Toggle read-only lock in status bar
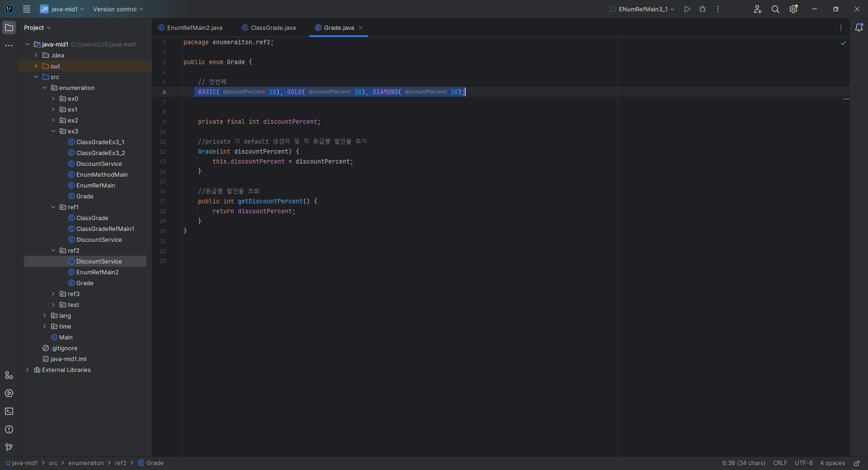Image resolution: width=868 pixels, height=470 pixels. coord(857,463)
